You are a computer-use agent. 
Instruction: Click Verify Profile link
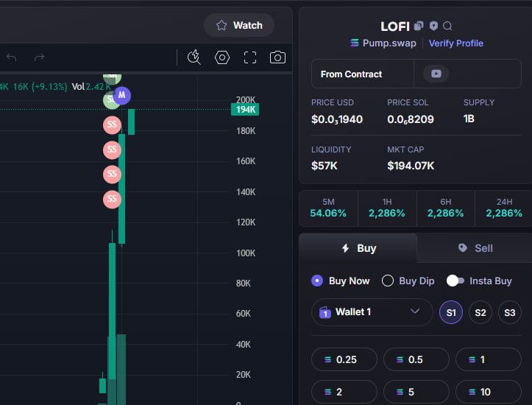click(x=455, y=43)
